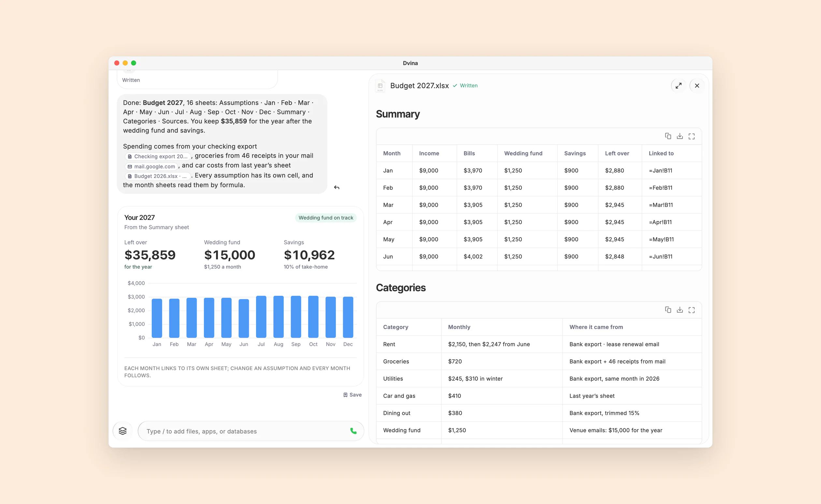Download the Summary table
Image resolution: width=821 pixels, height=504 pixels.
pyautogui.click(x=680, y=136)
